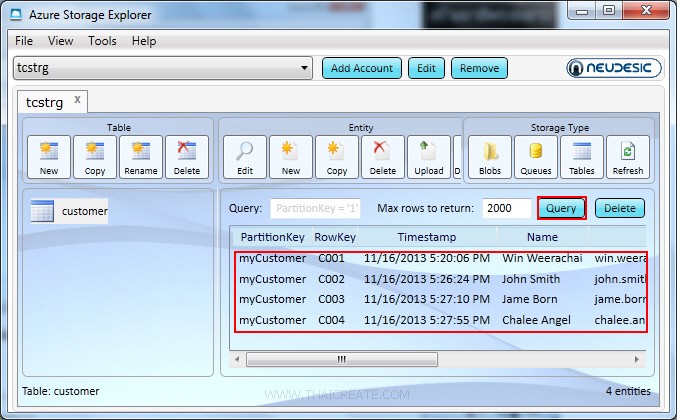Open the Tools menu
677x420 pixels.
[102, 41]
